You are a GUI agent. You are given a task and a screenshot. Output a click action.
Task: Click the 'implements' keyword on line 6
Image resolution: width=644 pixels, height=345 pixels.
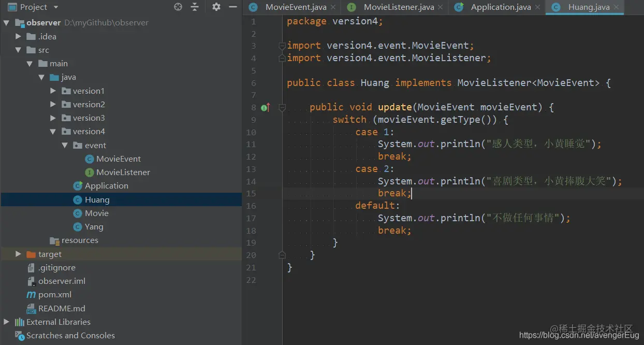tap(423, 83)
